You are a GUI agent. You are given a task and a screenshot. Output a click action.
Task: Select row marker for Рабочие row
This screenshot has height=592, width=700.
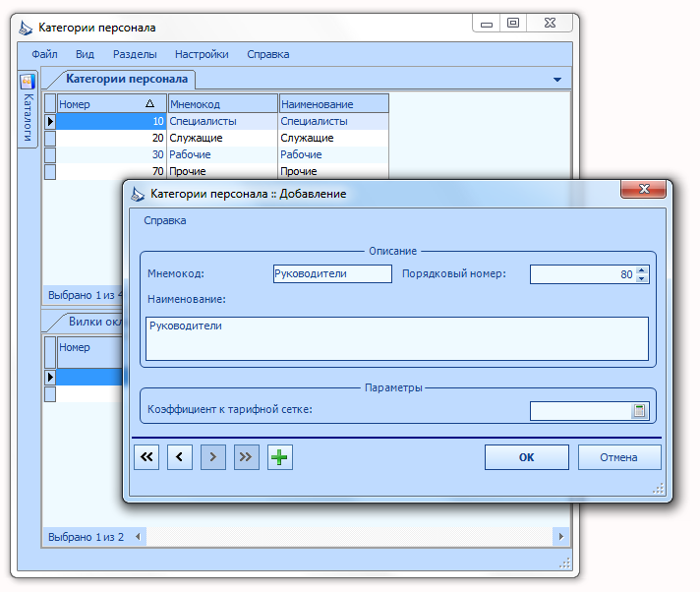(x=50, y=155)
